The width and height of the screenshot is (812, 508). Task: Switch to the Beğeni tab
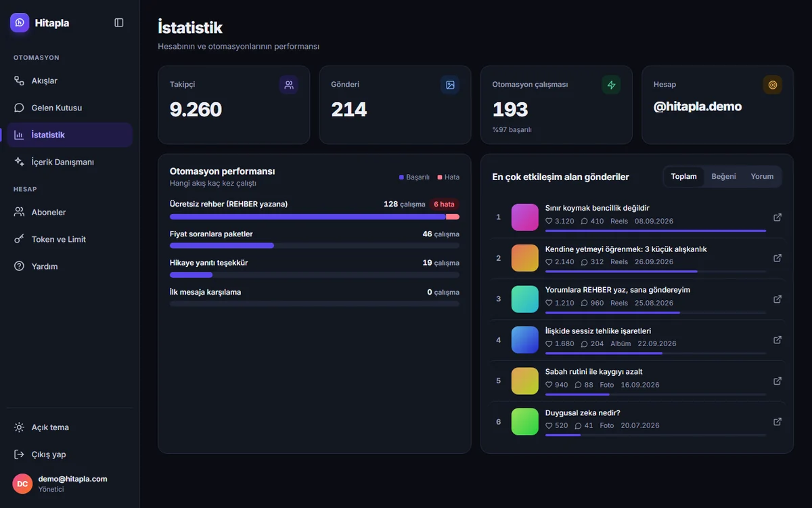[723, 177]
